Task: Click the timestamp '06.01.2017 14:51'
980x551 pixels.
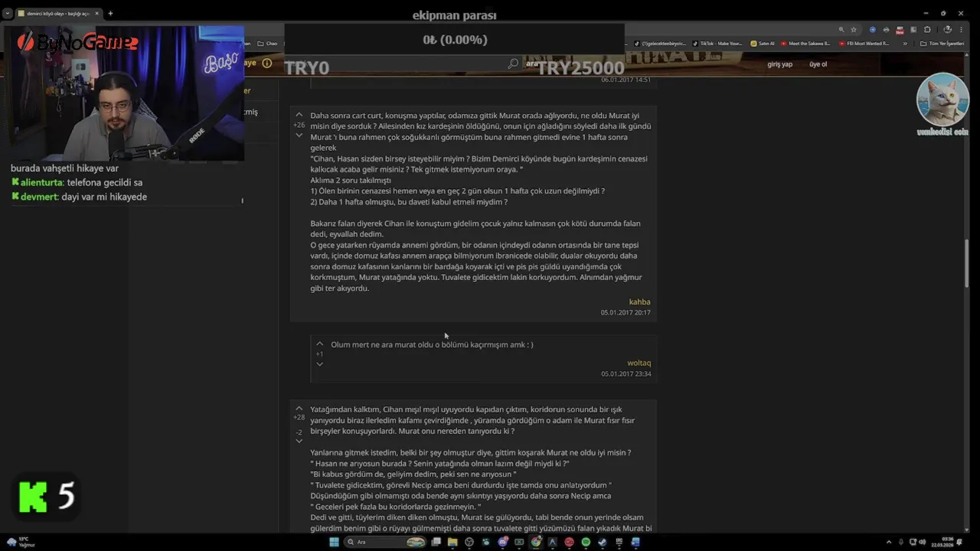Action: pyautogui.click(x=626, y=80)
